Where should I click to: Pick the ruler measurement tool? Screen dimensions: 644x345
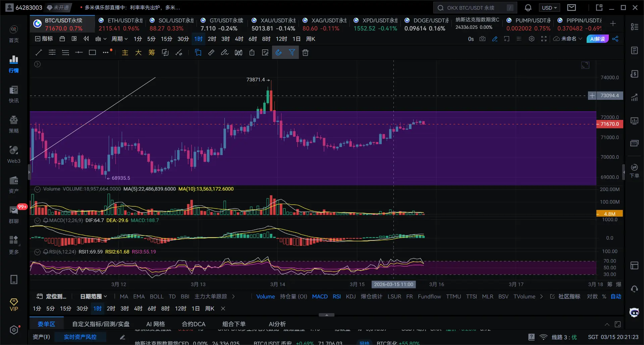(x=211, y=53)
